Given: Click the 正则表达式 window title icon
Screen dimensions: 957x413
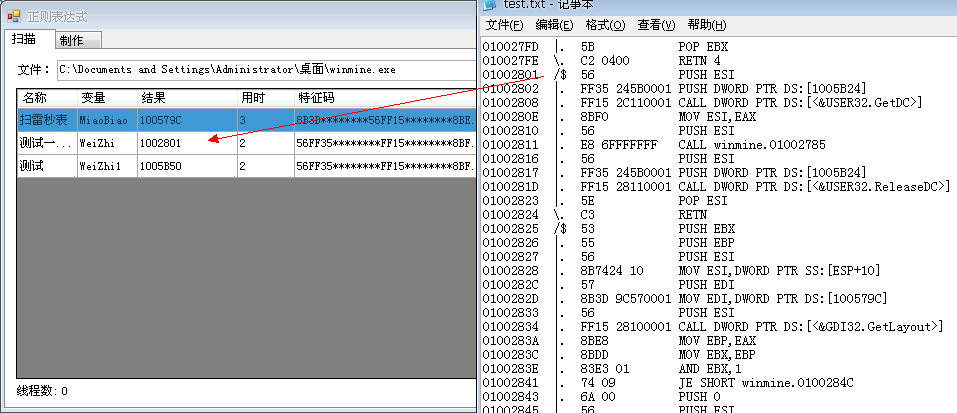Looking at the screenshot, I should point(13,16).
